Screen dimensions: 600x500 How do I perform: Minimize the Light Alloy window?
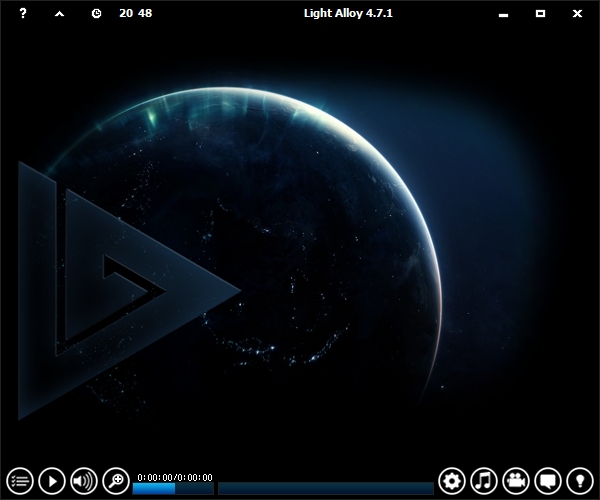point(504,13)
